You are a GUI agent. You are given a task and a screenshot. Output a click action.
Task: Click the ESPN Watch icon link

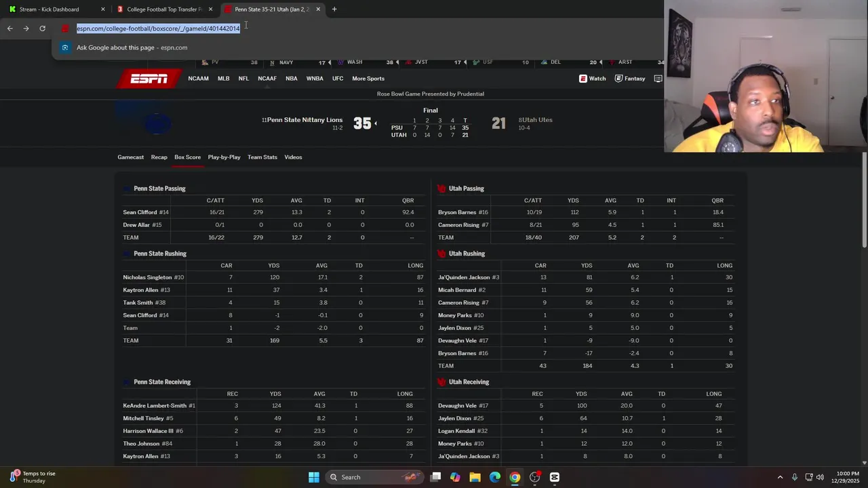tap(592, 79)
